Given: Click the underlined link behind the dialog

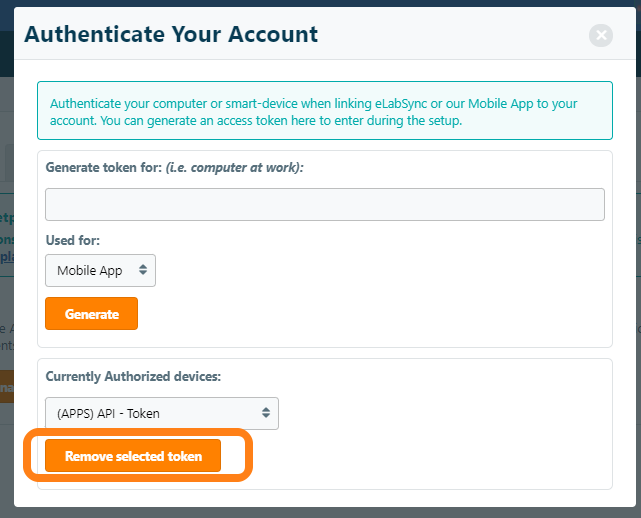Looking at the screenshot, I should [x=6, y=256].
